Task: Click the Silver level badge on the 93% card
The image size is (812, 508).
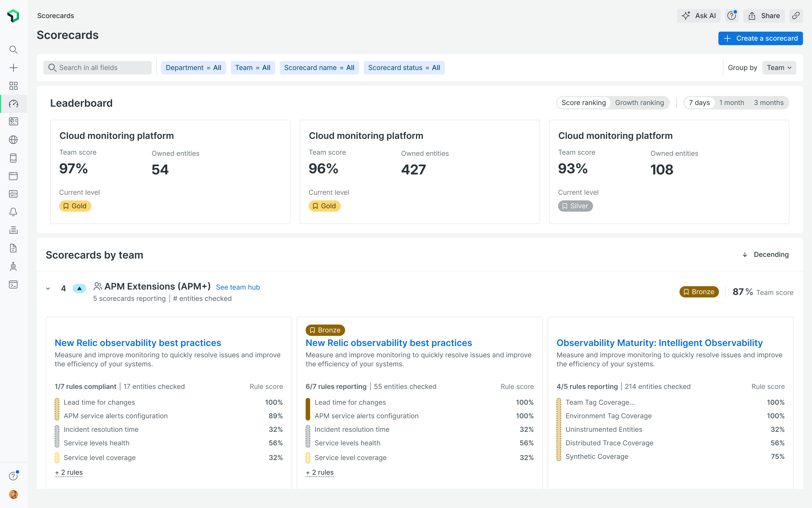Action: click(x=575, y=206)
